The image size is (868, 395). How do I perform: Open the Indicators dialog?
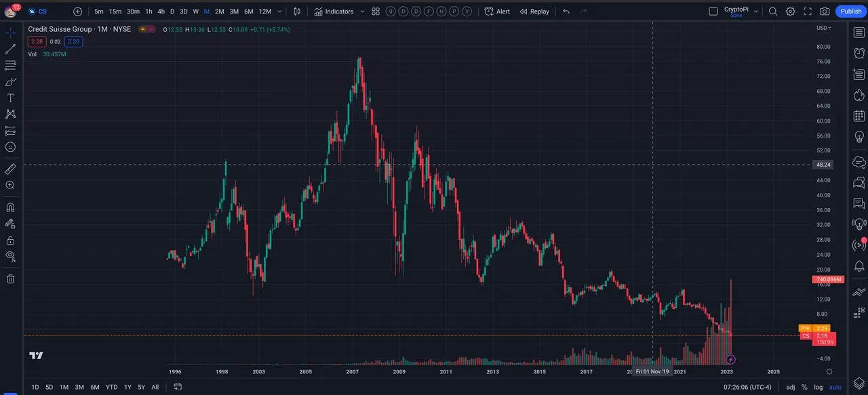pyautogui.click(x=333, y=12)
